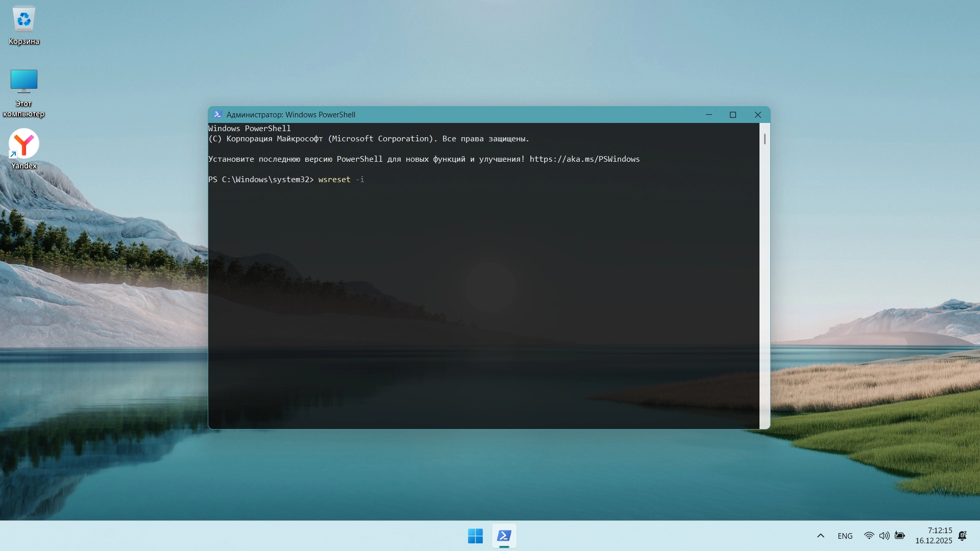Open the Windows Start button
Image resolution: width=980 pixels, height=551 pixels.
[475, 536]
